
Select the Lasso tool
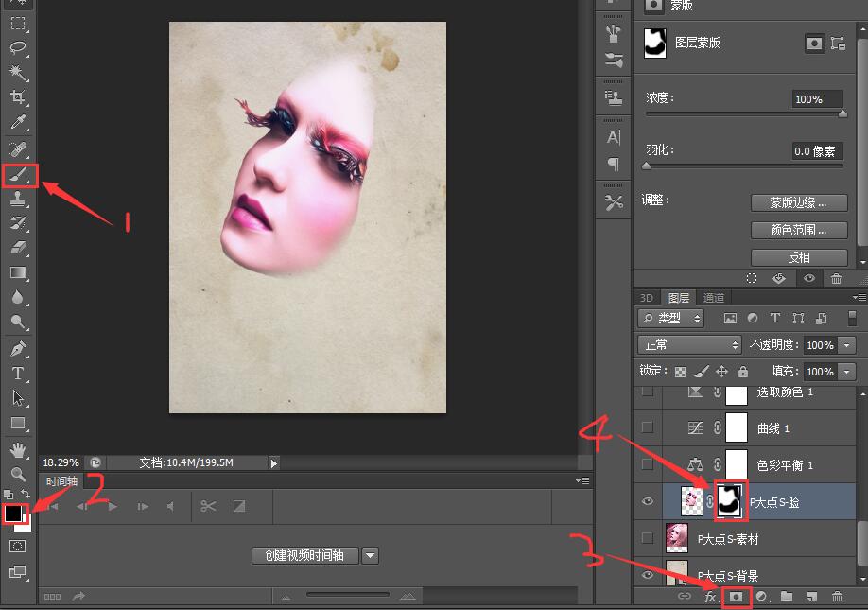point(18,48)
